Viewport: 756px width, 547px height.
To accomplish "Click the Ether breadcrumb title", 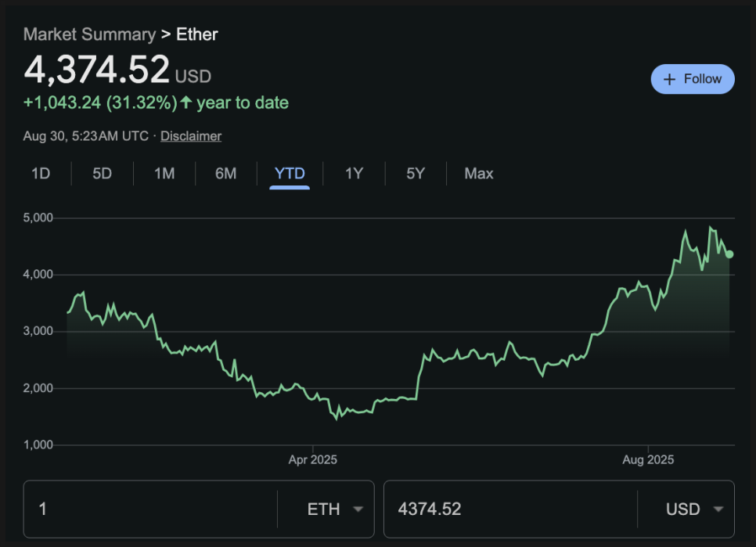I will 197,34.
